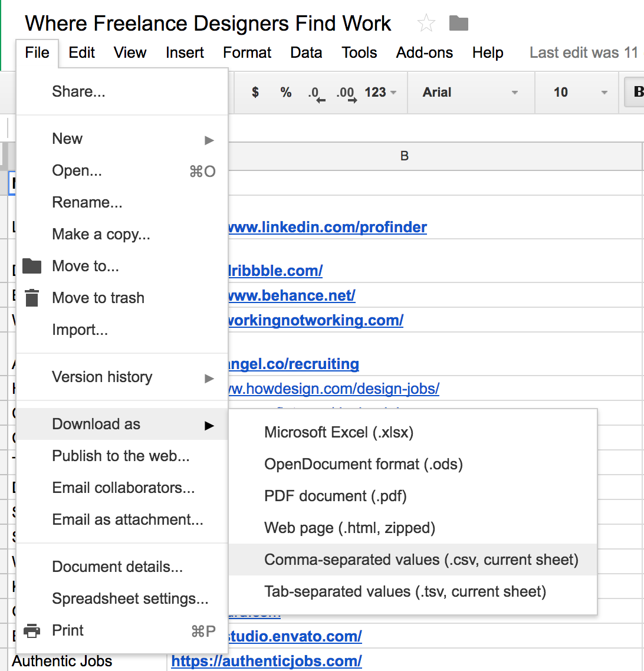Open Spreadsheet settings...
This screenshot has width=644, height=671.
click(x=122, y=598)
